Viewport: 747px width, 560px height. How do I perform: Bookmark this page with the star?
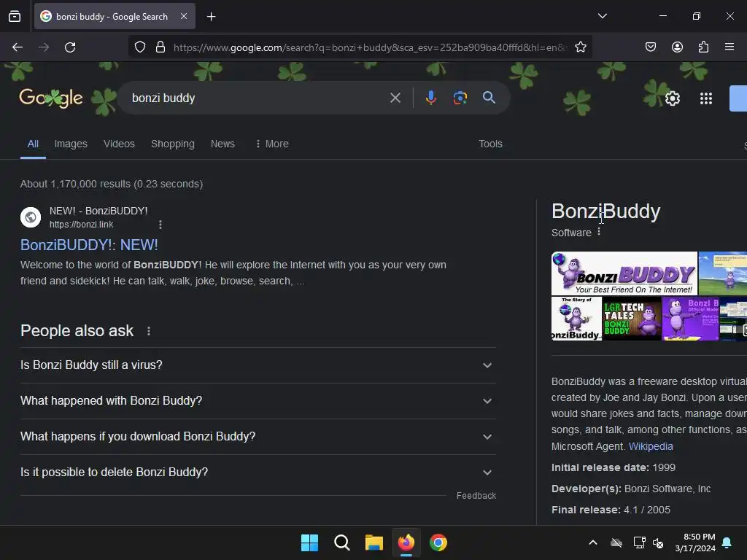[580, 47]
